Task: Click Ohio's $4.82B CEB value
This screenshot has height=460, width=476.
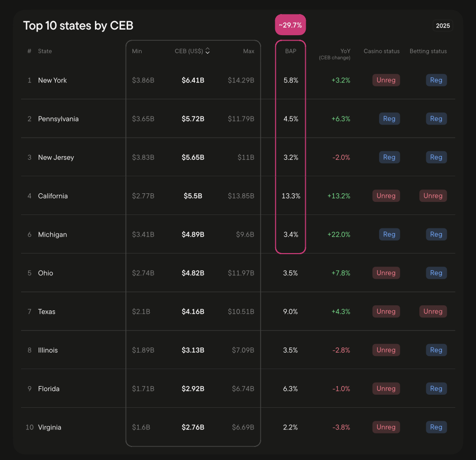Action: point(193,273)
